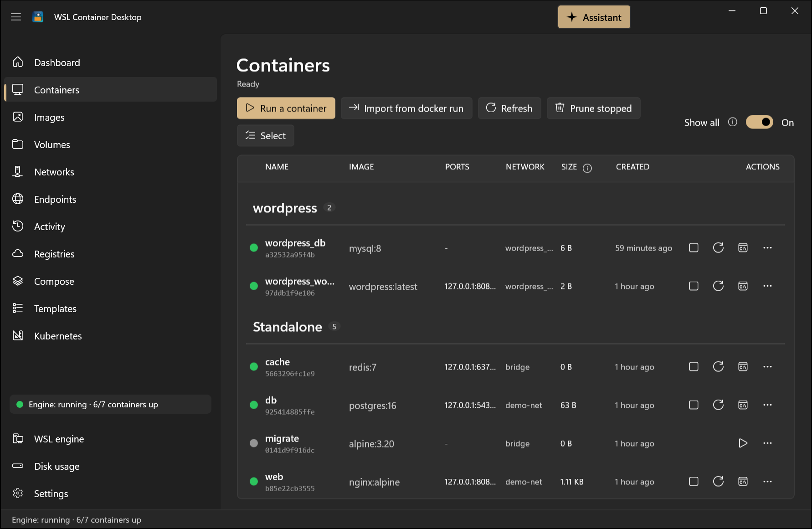
Task: Toggle the hamburger navigation menu
Action: click(16, 17)
